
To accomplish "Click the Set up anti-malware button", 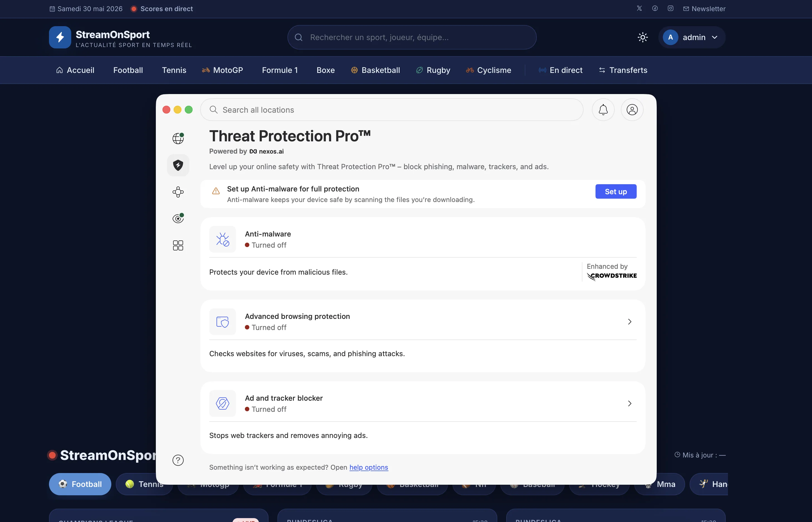I will [x=616, y=191].
